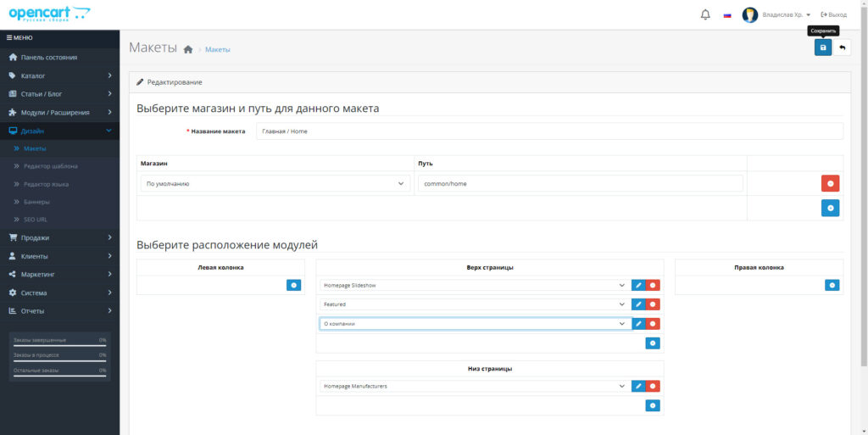Viewport: 868px width, 435px height.
Task: Expand the Статьи / Блог menu
Action: pos(60,93)
